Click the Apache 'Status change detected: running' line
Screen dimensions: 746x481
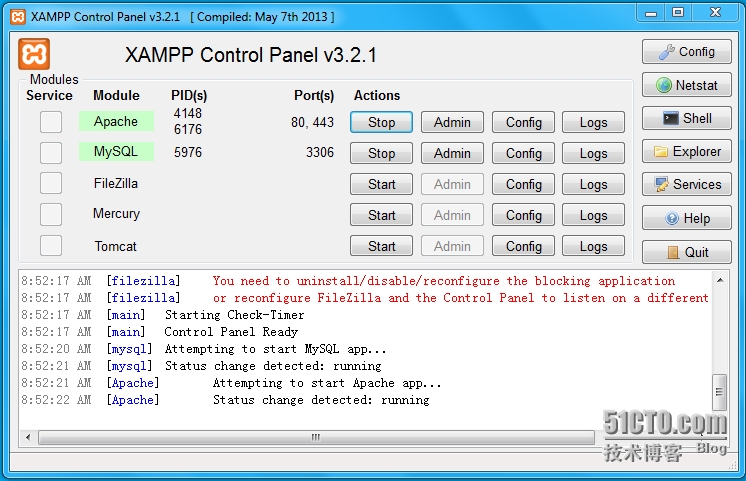point(321,400)
